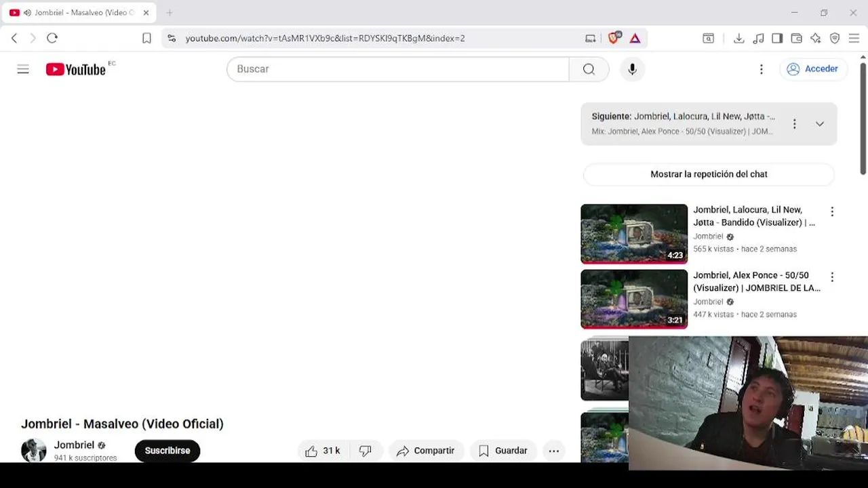View site information in the address bar
This screenshot has width=868, height=488.
[172, 38]
